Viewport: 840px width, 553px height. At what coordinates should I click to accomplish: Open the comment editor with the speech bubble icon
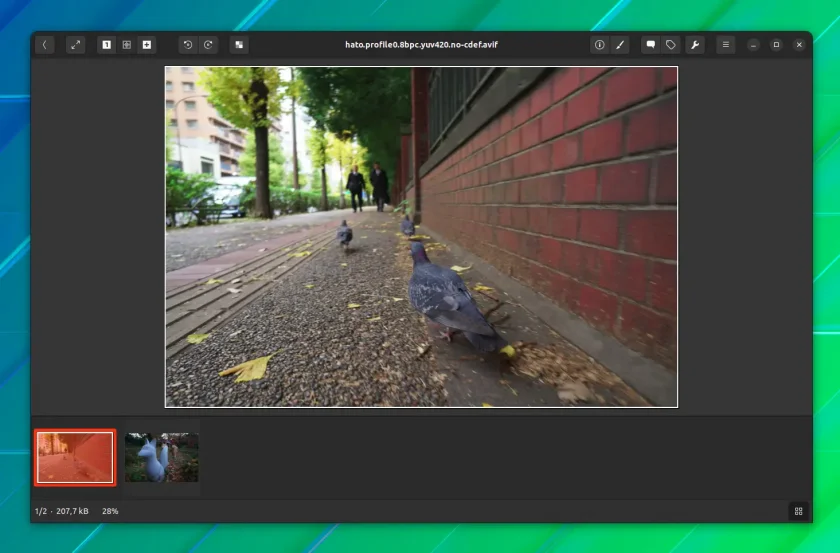(650, 45)
